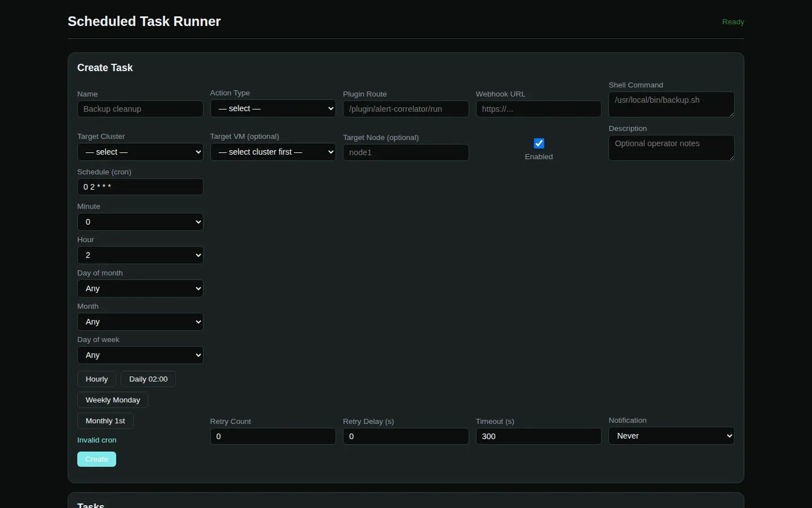Open the Action Type dropdown

point(273,108)
